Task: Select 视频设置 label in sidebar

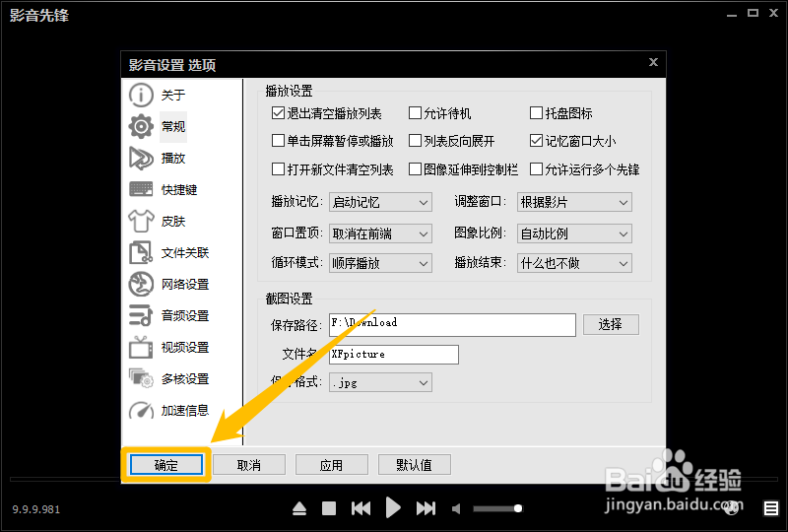Action: (185, 347)
